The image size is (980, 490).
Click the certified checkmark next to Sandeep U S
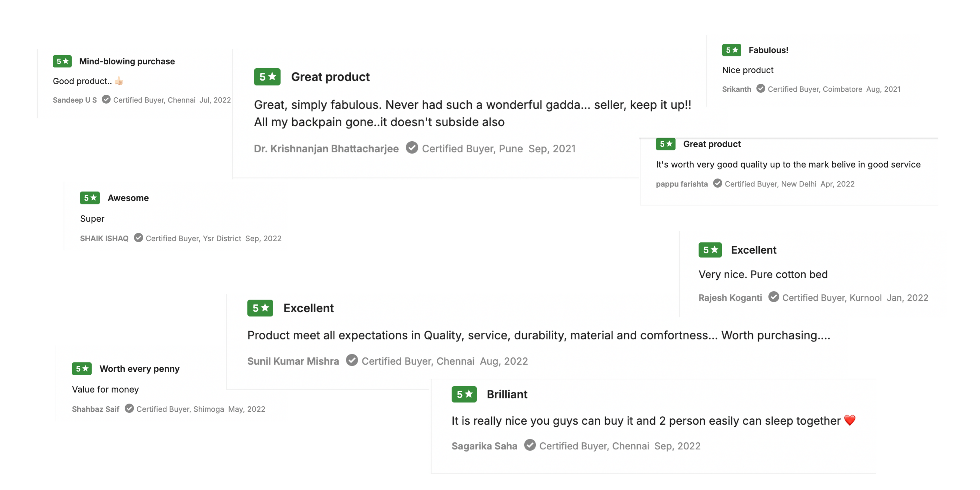coord(106,99)
